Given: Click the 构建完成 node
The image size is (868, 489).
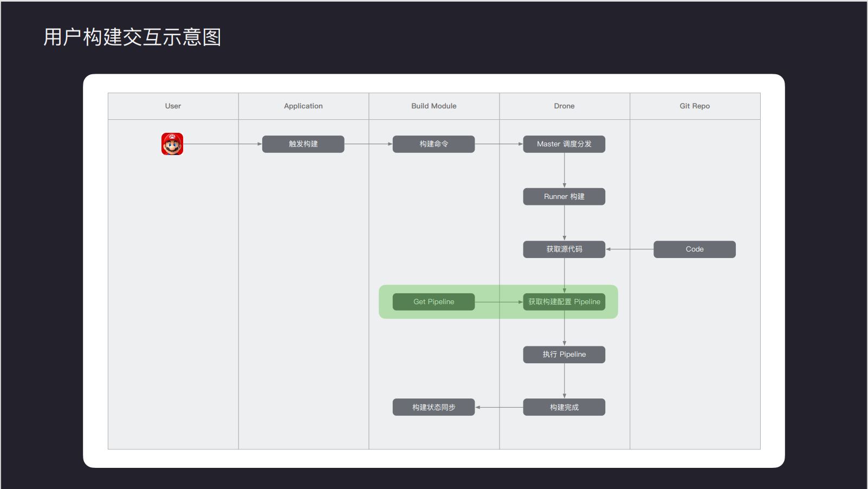Looking at the screenshot, I should [564, 407].
